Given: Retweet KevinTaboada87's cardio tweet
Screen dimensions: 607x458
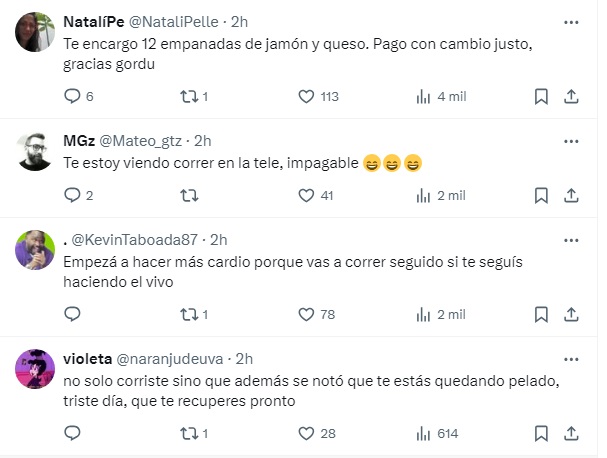Looking at the screenshot, I should [x=186, y=314].
